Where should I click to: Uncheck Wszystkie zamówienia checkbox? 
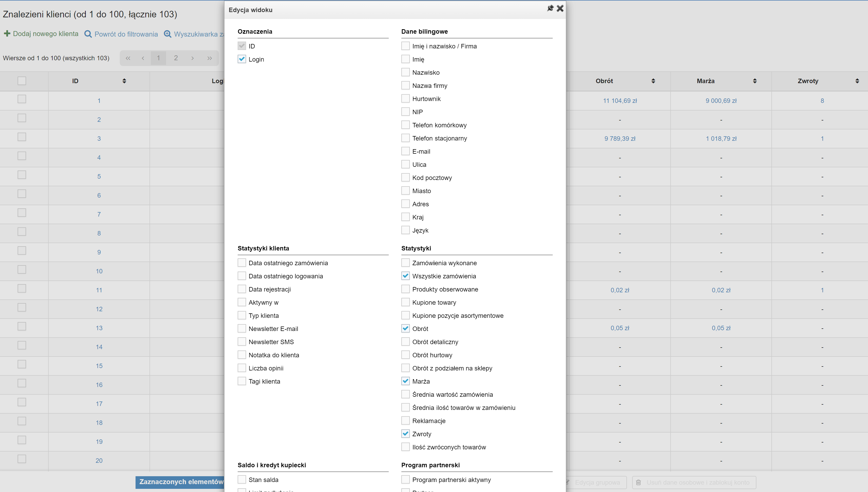tap(405, 276)
